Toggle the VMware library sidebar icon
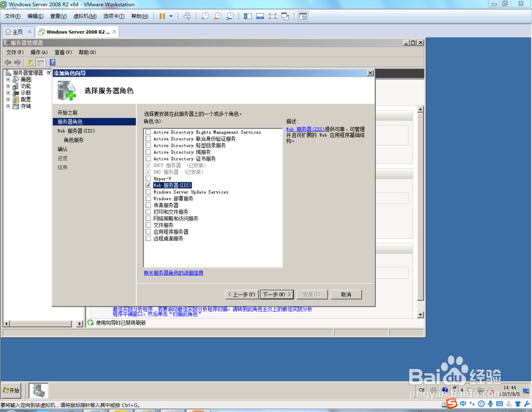Image resolution: width=532 pixels, height=412 pixels. tap(248, 16)
